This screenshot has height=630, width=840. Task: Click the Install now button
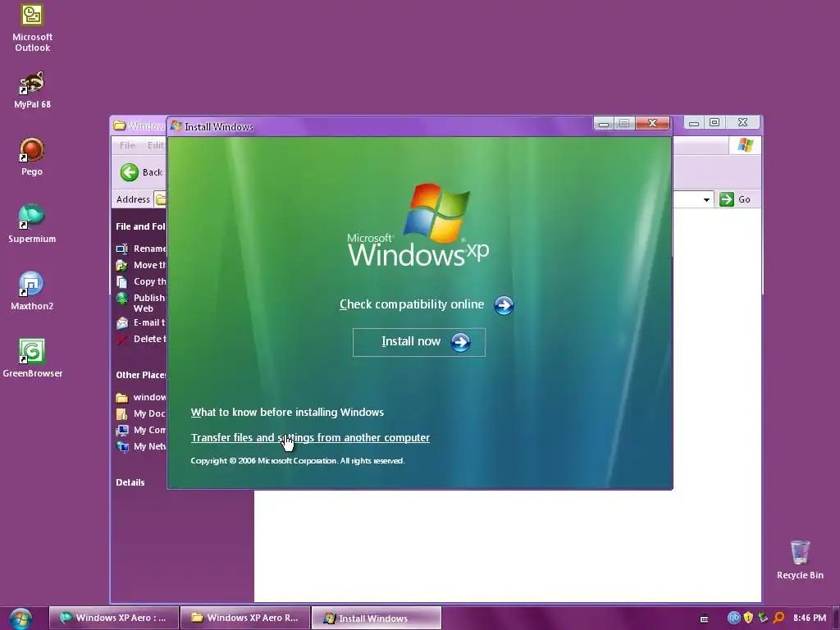point(419,342)
